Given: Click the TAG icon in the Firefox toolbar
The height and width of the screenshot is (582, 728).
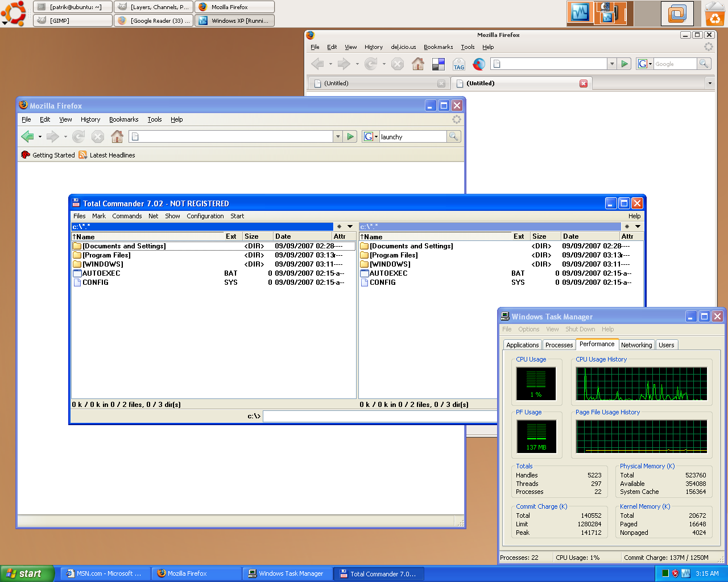Looking at the screenshot, I should (459, 64).
